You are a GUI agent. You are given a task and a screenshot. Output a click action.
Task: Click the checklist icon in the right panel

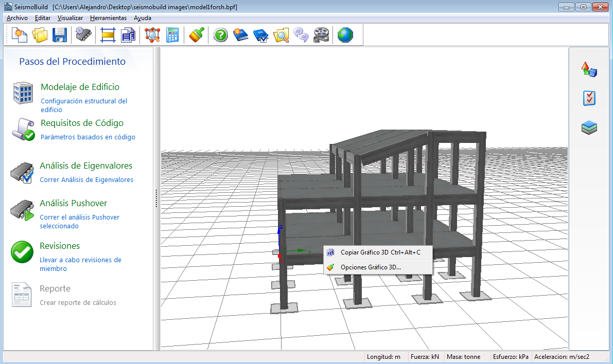pyautogui.click(x=589, y=98)
